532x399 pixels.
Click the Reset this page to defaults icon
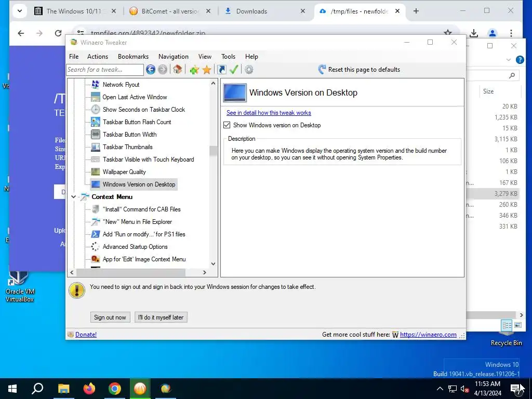322,70
